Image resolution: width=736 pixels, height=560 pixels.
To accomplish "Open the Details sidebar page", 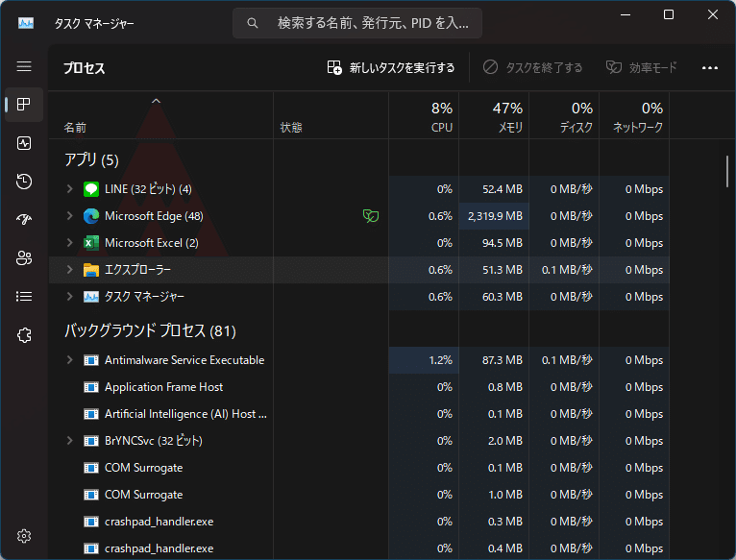I will pos(24,296).
